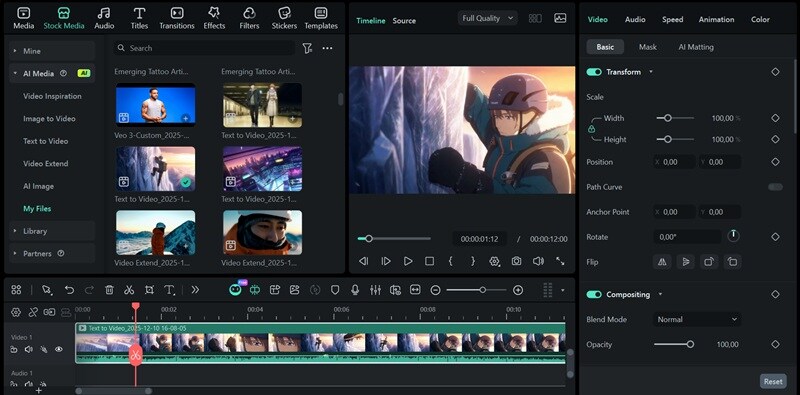This screenshot has height=395, width=800.
Task: Select Image to Video option
Action: point(49,118)
